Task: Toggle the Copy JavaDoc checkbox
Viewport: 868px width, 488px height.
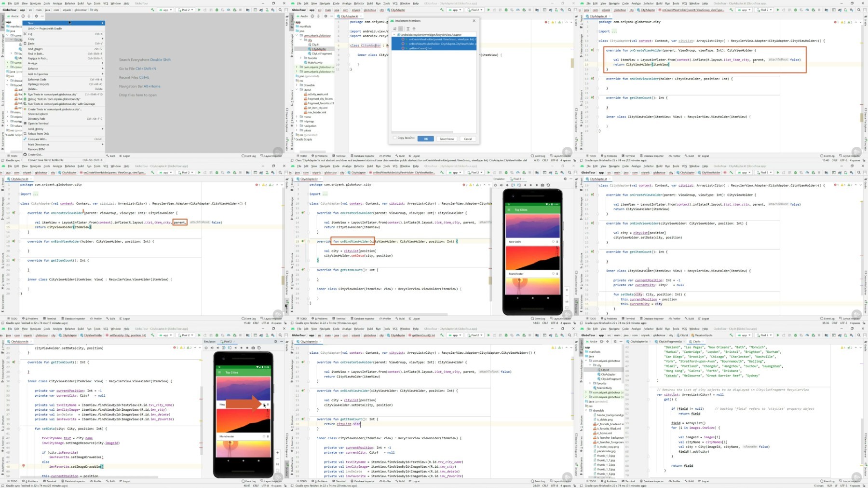Action: tap(395, 138)
